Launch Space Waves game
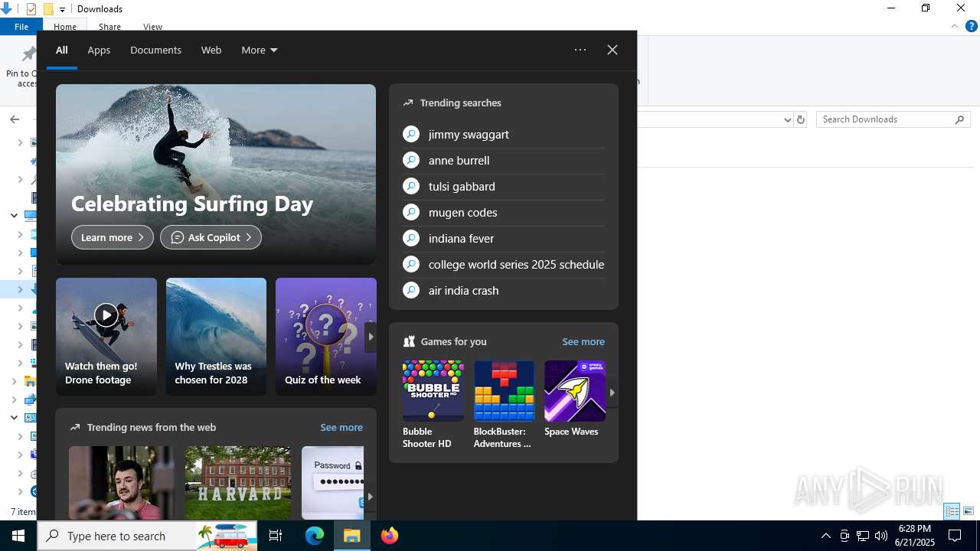The width and height of the screenshot is (980, 551). pos(575,399)
